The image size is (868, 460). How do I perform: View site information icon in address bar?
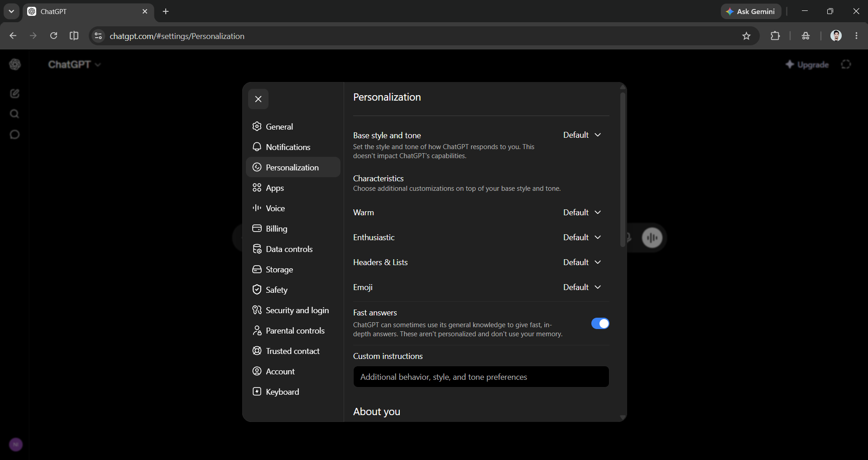click(98, 36)
